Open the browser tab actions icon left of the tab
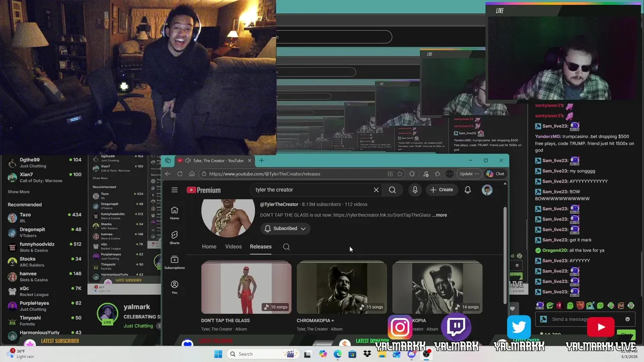Image resolution: width=644 pixels, height=362 pixels. click(x=168, y=160)
